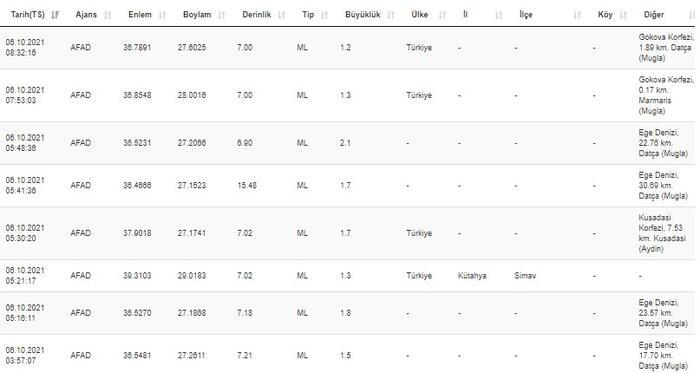Click İlçe column sort icon
Viewport: 700px width, 373px height.
577,15
